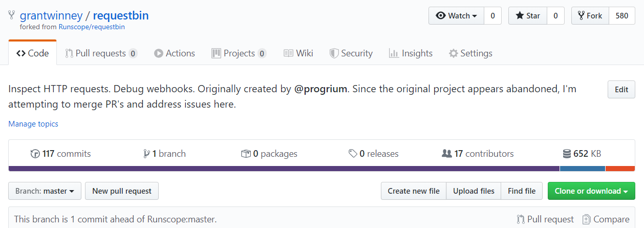Click the releases tag icon

(353, 154)
